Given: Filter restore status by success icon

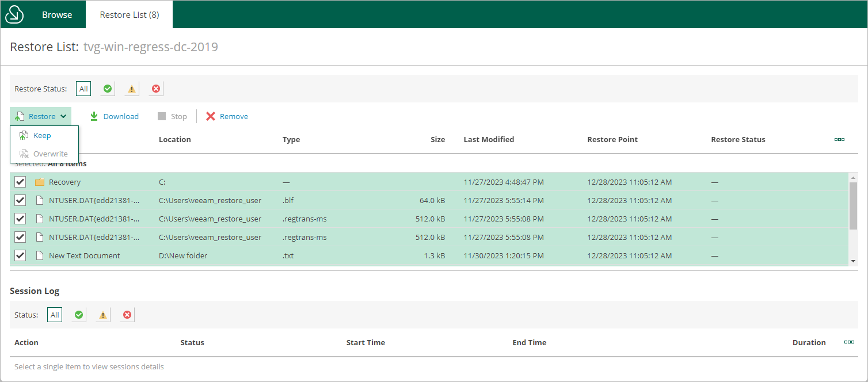Looking at the screenshot, I should [107, 89].
